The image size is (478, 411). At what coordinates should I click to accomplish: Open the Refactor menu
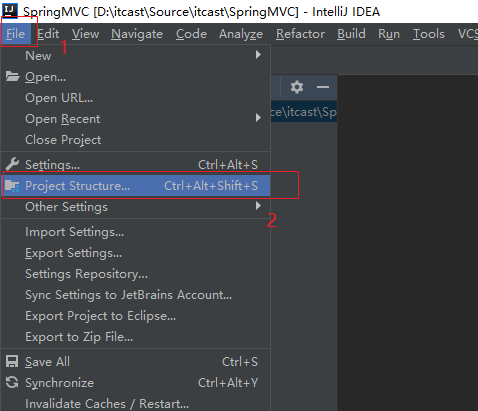[300, 34]
